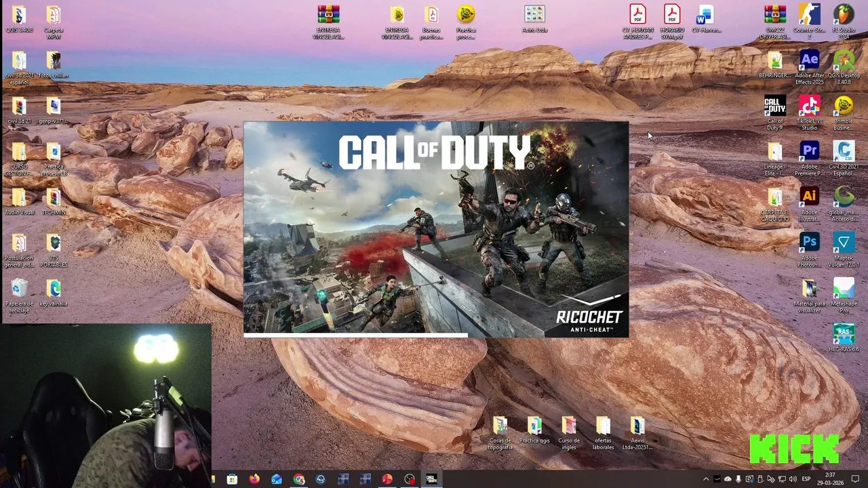Viewport: 868px width, 488px height.
Task: Open civil 3d 2021 español folder on left
Action: point(19,68)
